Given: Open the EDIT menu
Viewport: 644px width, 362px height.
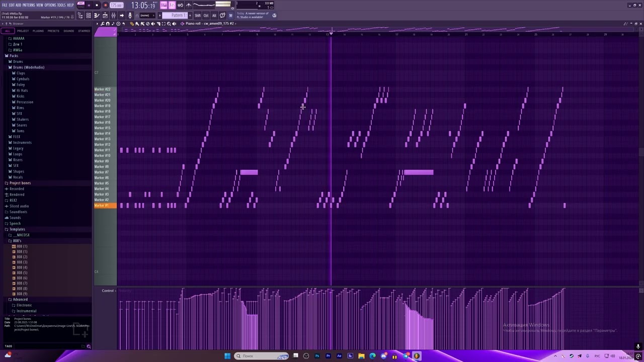Looking at the screenshot, I should (x=12, y=5).
